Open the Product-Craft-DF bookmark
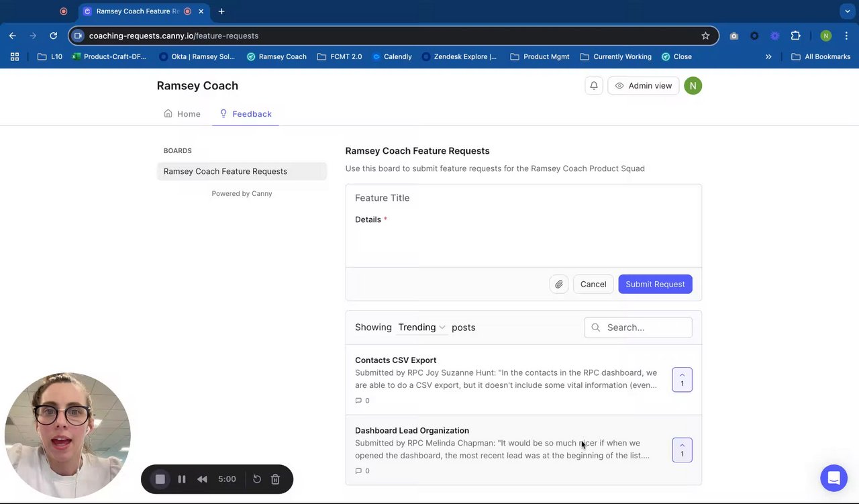Viewport: 859px width, 504px height. (x=109, y=56)
